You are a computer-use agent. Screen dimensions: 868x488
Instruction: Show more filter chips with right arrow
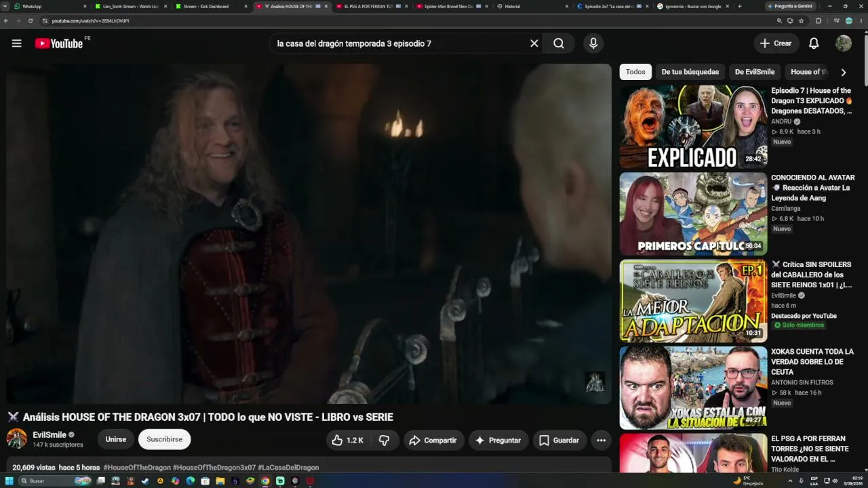(844, 72)
